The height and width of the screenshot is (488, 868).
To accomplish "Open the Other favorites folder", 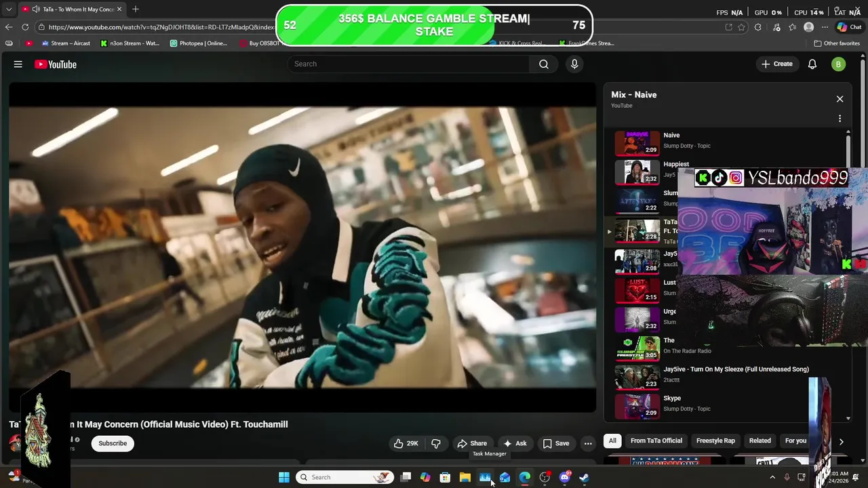I will pos(837,43).
